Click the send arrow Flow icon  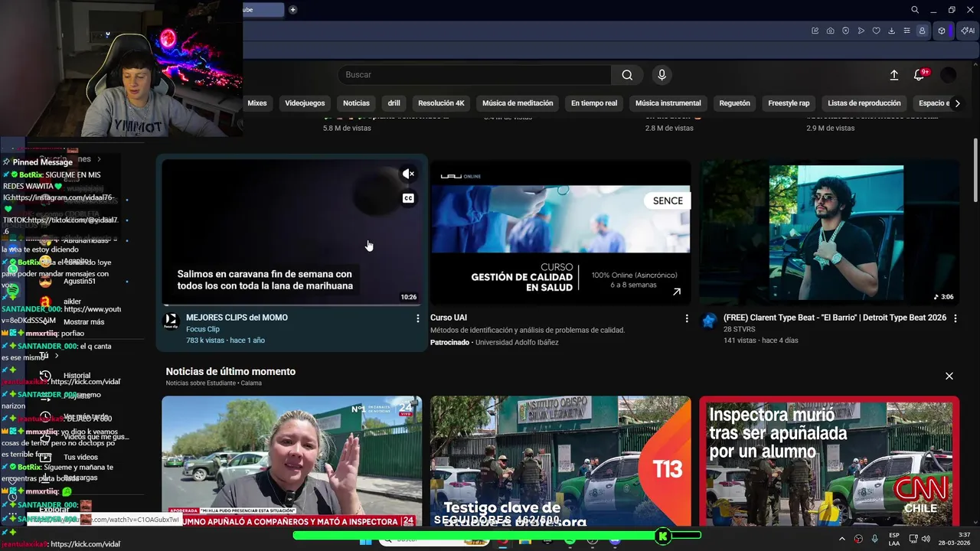pyautogui.click(x=861, y=31)
